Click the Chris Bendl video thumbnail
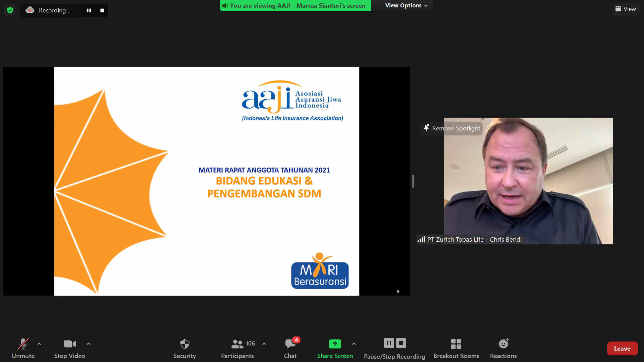The width and height of the screenshot is (644, 362). (528, 181)
